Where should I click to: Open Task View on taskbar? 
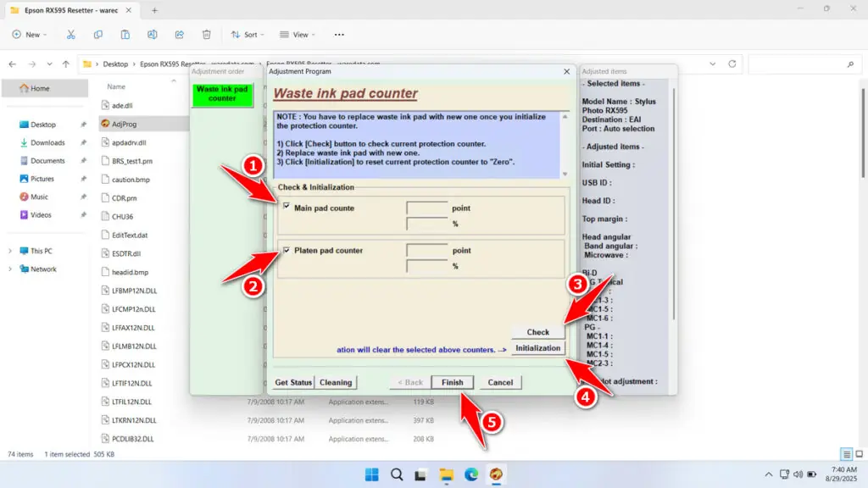tap(420, 474)
